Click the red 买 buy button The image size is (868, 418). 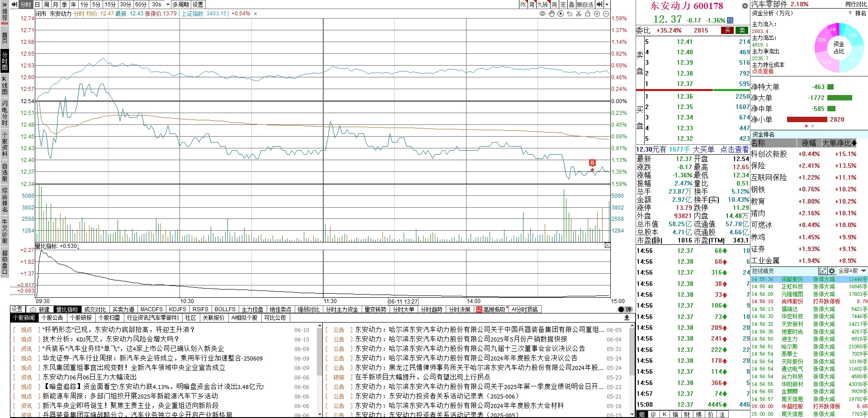(x=727, y=30)
